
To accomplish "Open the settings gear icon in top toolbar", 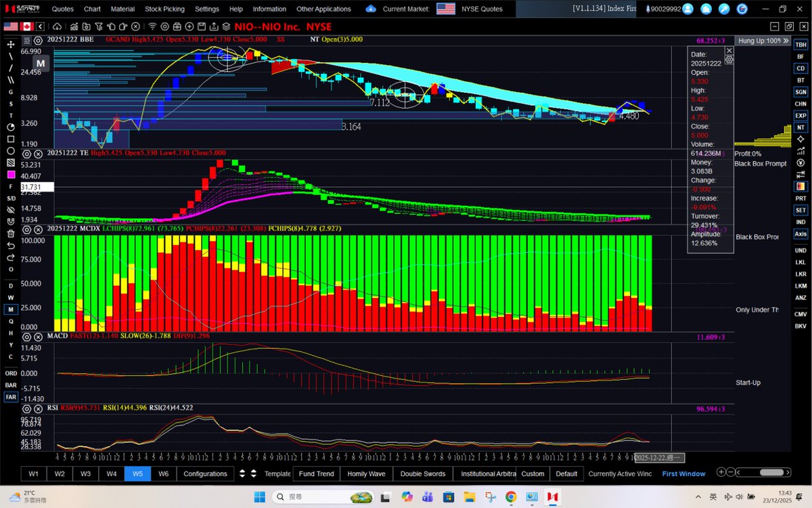I will pos(164,26).
